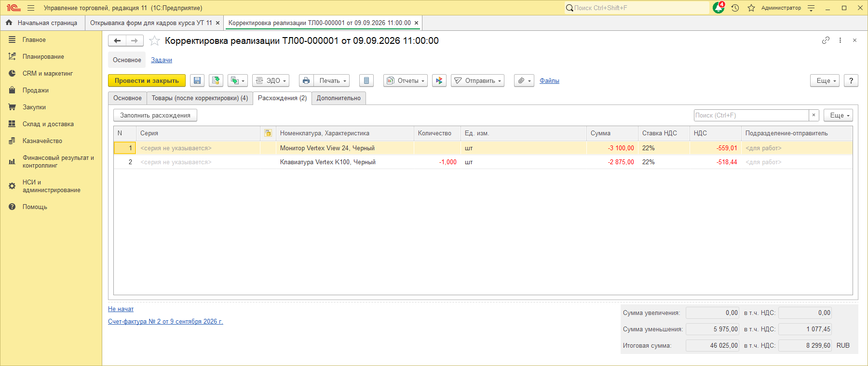Open the Основное tab of the document

tap(127, 98)
